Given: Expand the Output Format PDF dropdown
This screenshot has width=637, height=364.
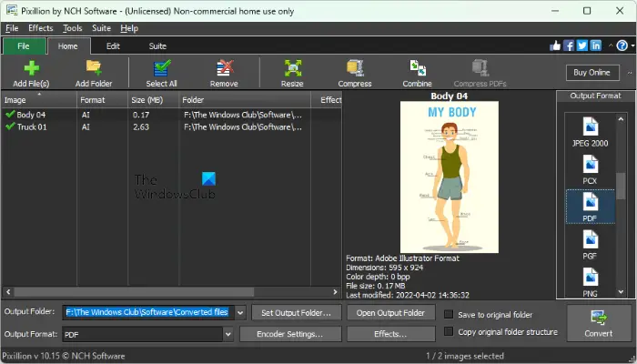Looking at the screenshot, I should coord(228,334).
